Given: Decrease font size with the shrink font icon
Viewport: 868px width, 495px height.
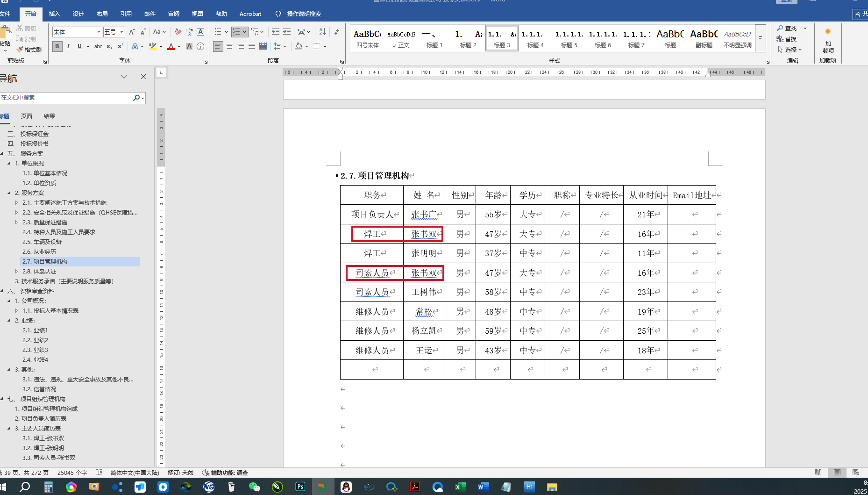Looking at the screenshot, I should pos(143,32).
